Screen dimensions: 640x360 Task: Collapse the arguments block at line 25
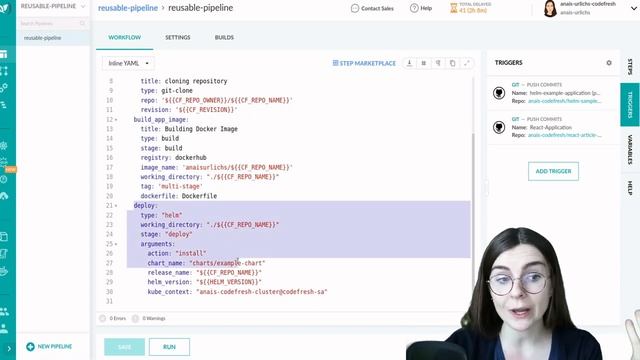116,244
